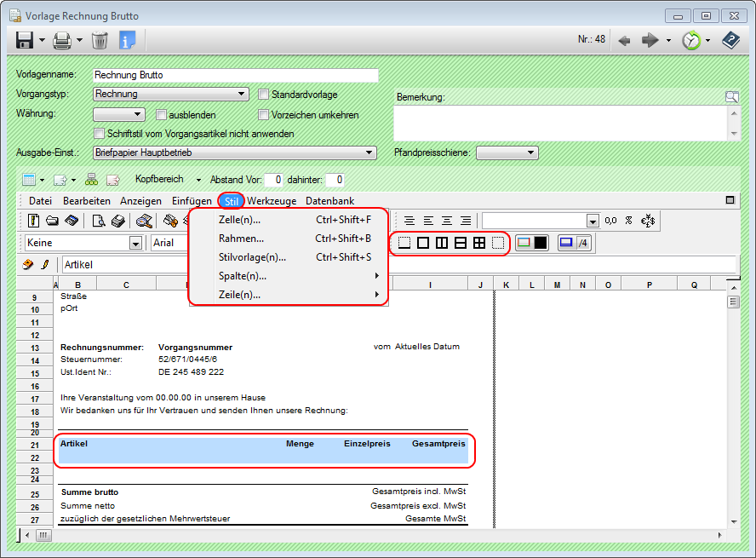Viewport: 756px width, 558px height.
Task: Click the trash can delete icon
Action: click(100, 40)
